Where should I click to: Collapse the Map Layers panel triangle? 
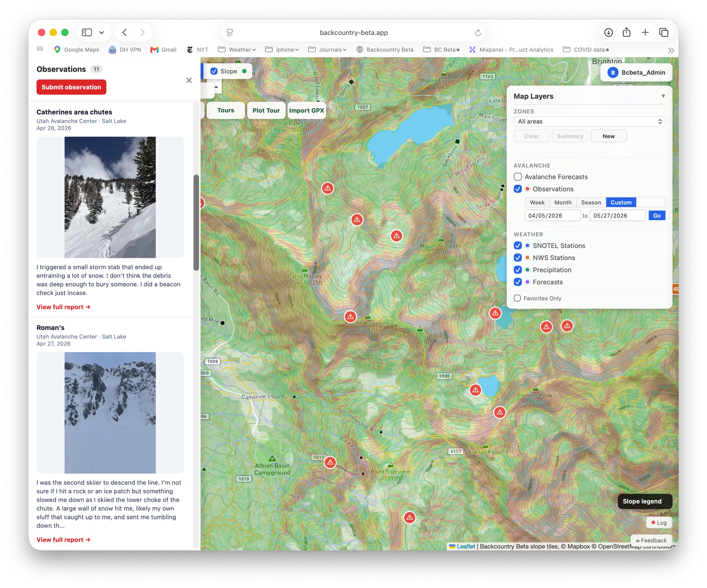(663, 96)
